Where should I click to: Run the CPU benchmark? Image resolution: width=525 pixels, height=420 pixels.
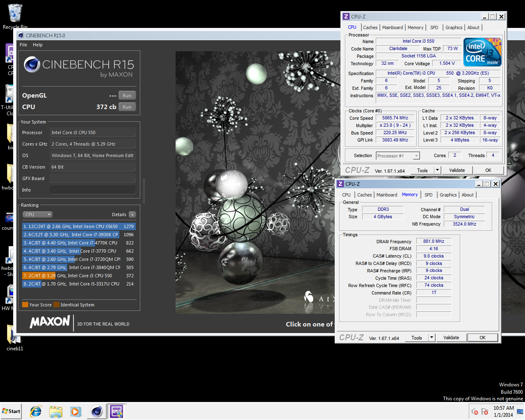(127, 107)
